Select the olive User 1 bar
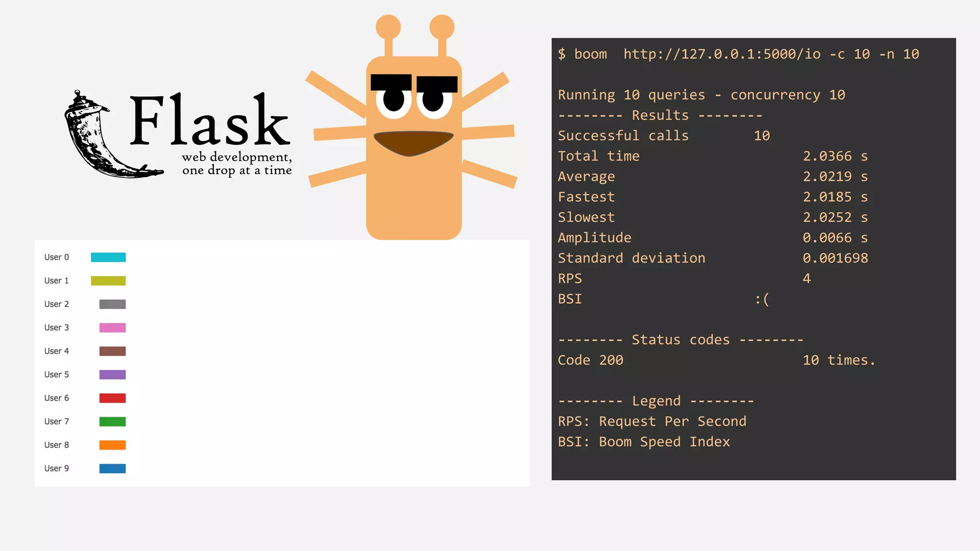The image size is (980, 551). pyautogui.click(x=108, y=281)
